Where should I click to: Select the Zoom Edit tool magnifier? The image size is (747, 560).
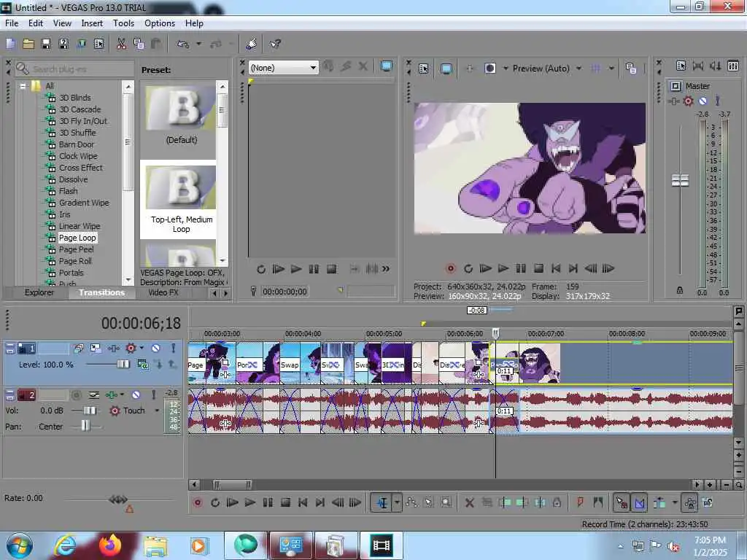click(446, 502)
